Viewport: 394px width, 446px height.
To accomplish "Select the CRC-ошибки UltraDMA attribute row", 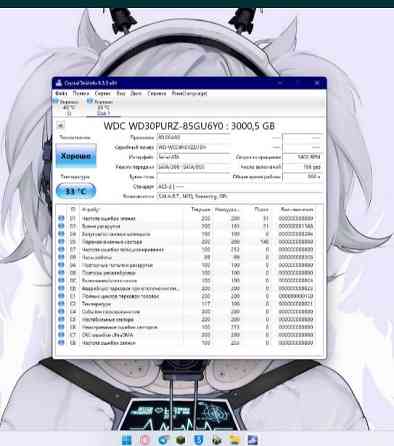I will [186, 335].
